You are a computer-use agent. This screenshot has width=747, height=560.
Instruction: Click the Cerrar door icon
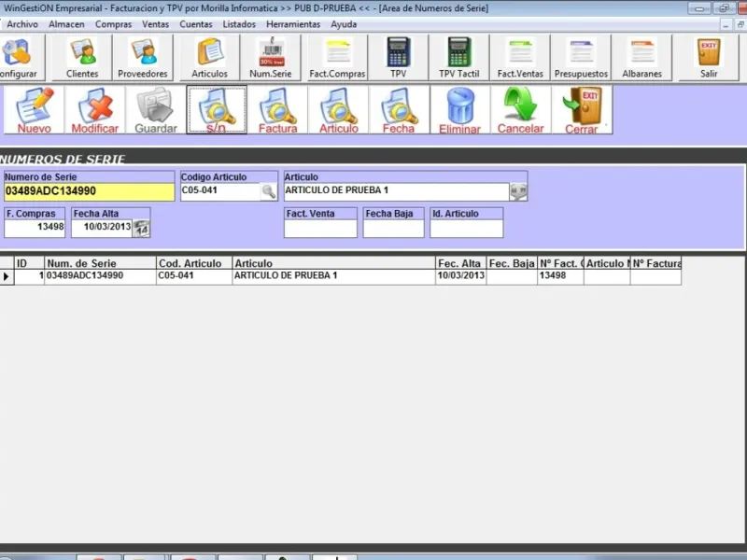pyautogui.click(x=582, y=110)
